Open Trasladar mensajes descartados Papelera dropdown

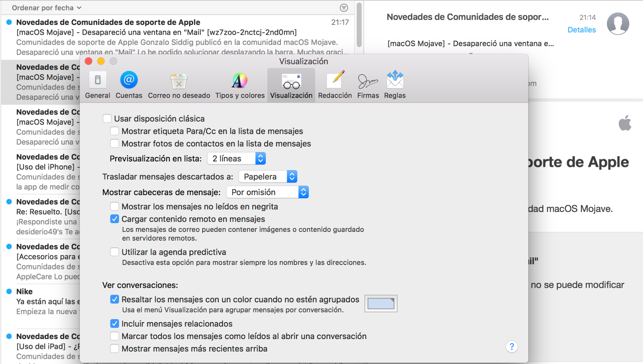(x=268, y=177)
